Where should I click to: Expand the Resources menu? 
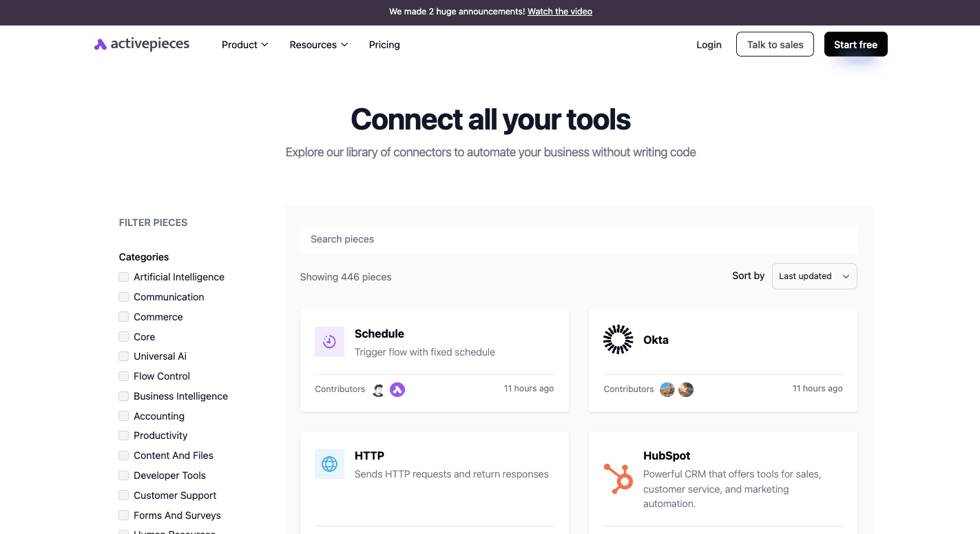pos(318,45)
